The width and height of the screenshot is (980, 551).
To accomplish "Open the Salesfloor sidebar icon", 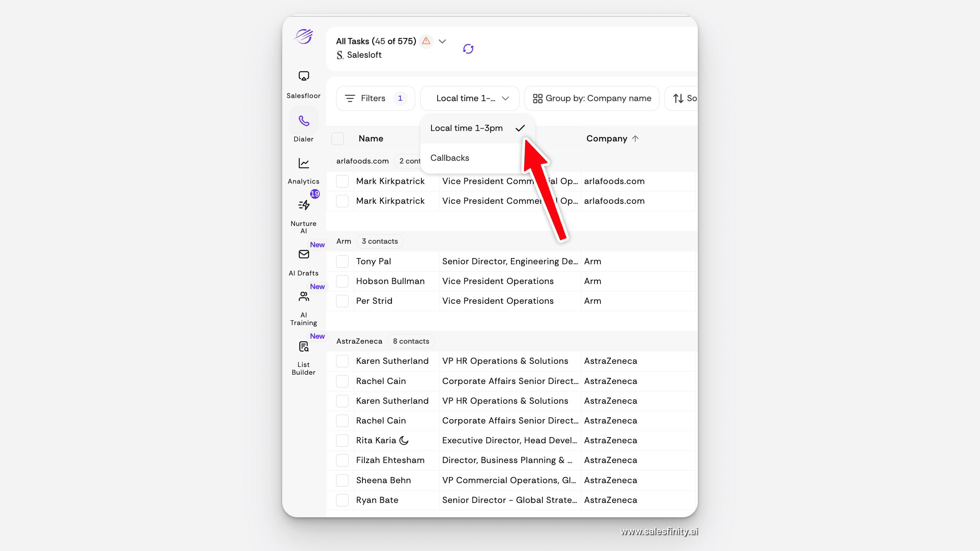I will click(304, 76).
